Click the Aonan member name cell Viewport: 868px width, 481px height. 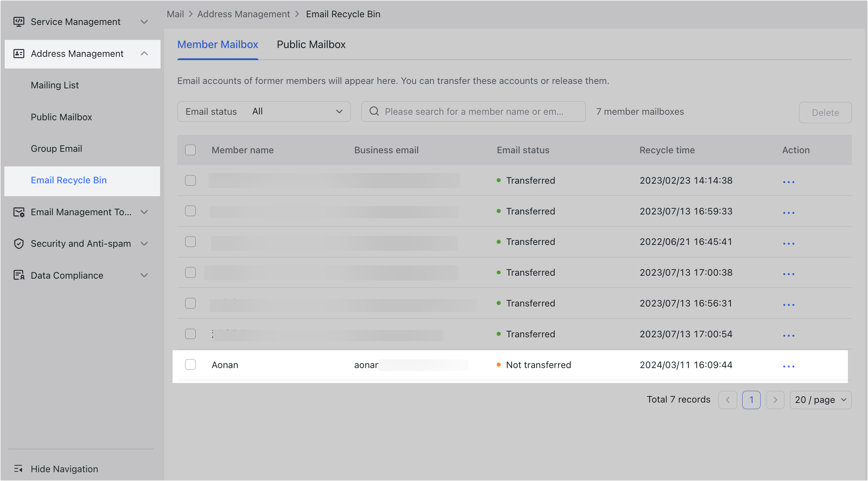[225, 365]
